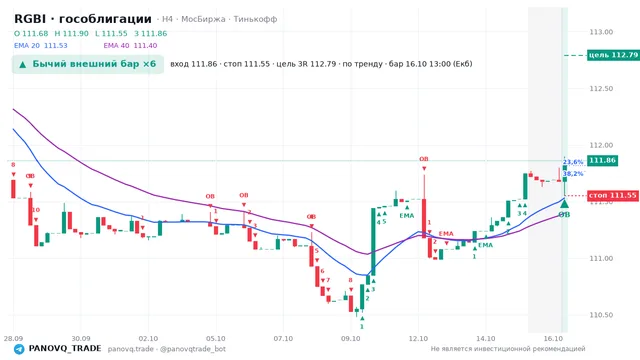Click the red '10' bar count marker
This screenshot has height=360, width=640.
(x=36, y=210)
